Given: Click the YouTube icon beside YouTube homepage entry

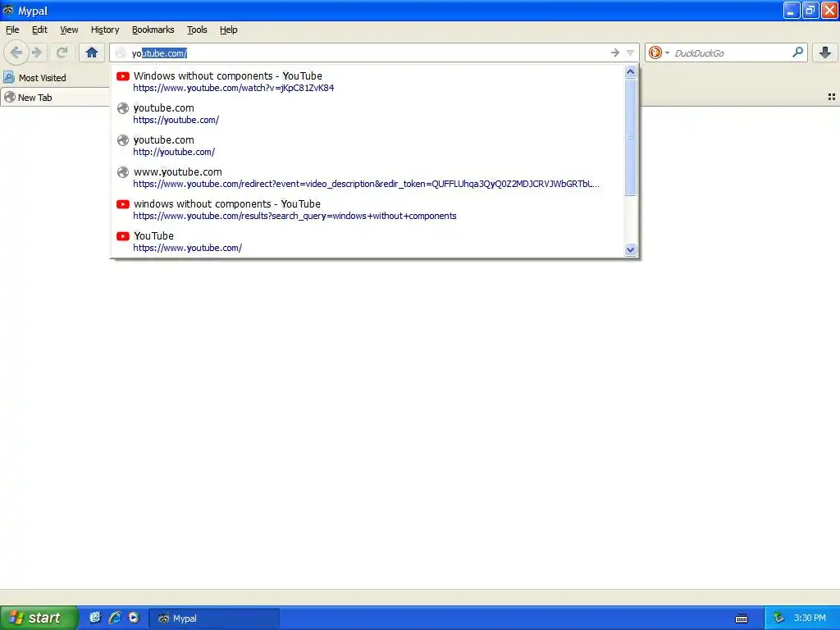Looking at the screenshot, I should (x=123, y=236).
